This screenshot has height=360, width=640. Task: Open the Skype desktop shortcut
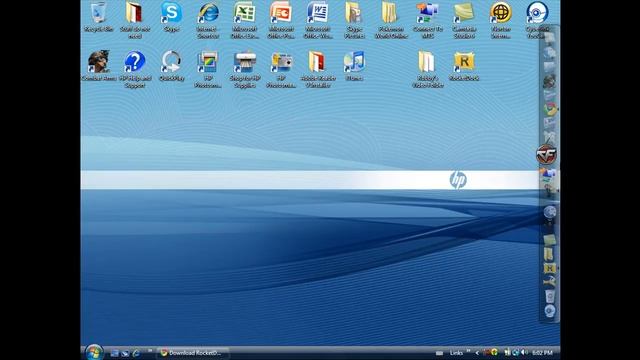coord(171,17)
